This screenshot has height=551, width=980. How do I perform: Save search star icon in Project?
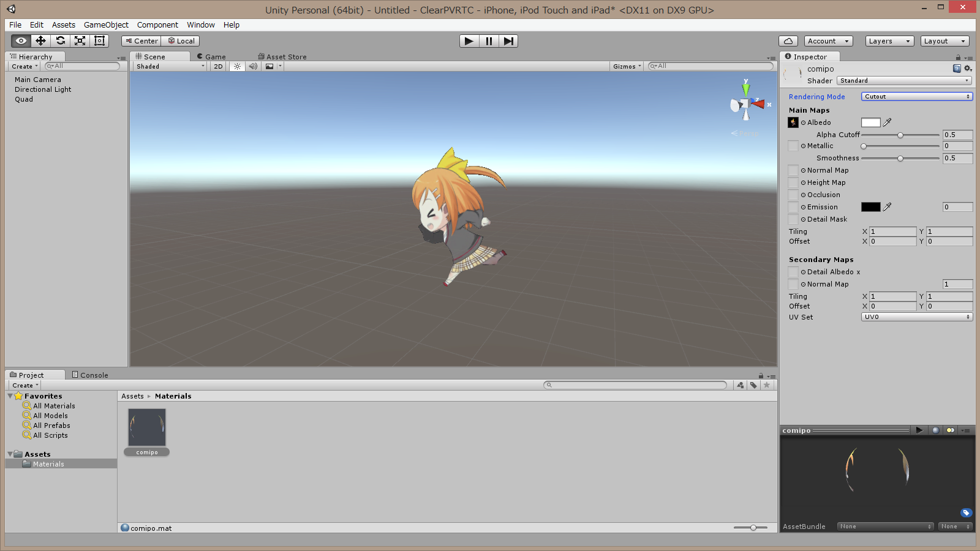(x=766, y=385)
